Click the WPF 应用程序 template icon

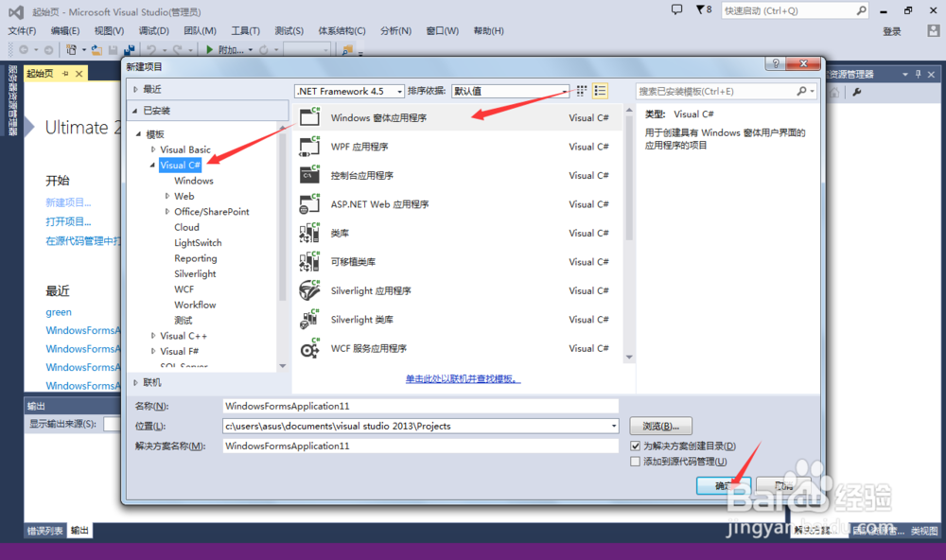click(309, 146)
